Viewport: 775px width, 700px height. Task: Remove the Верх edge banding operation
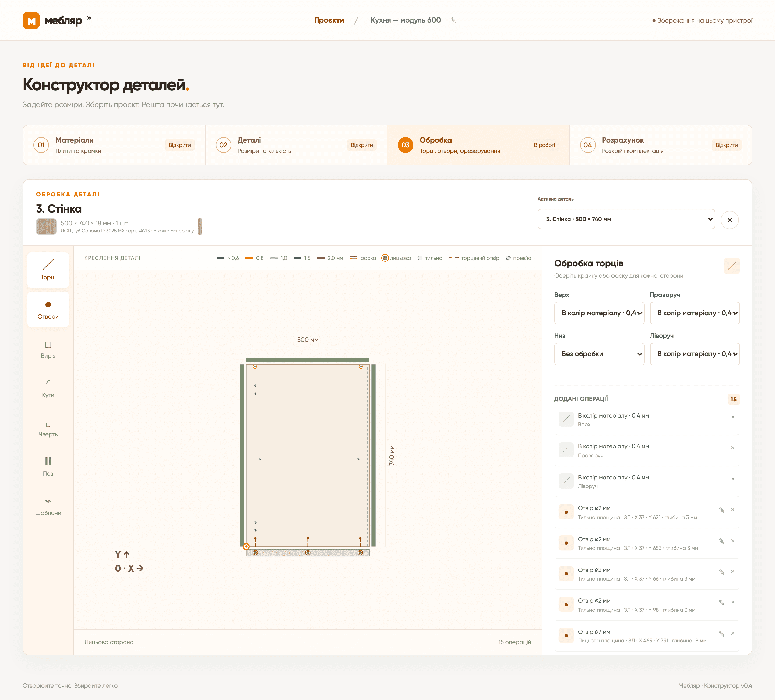pyautogui.click(x=732, y=417)
